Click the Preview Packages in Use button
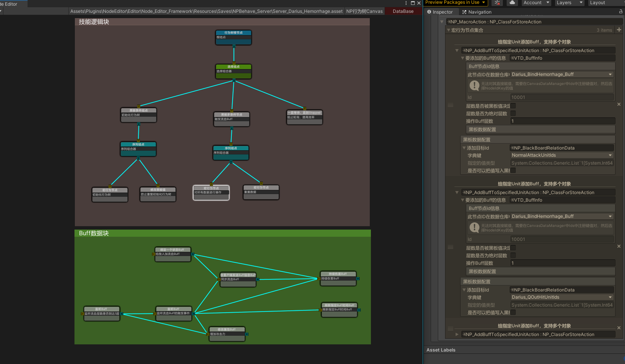This screenshot has width=625, height=364. [454, 3]
